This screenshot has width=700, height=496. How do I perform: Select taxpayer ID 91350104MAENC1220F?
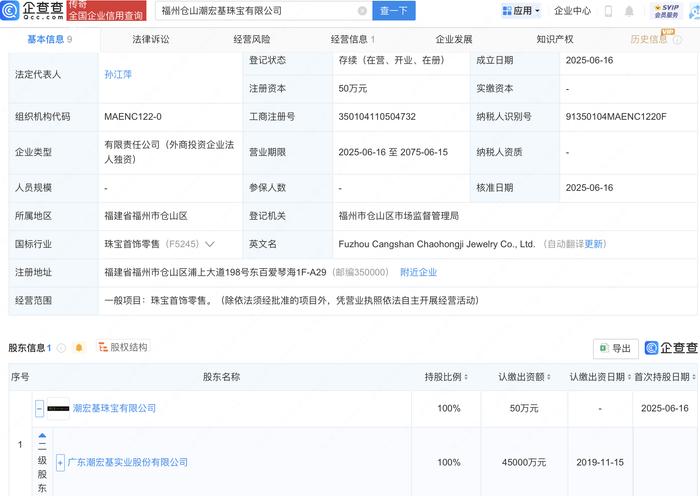click(x=616, y=117)
